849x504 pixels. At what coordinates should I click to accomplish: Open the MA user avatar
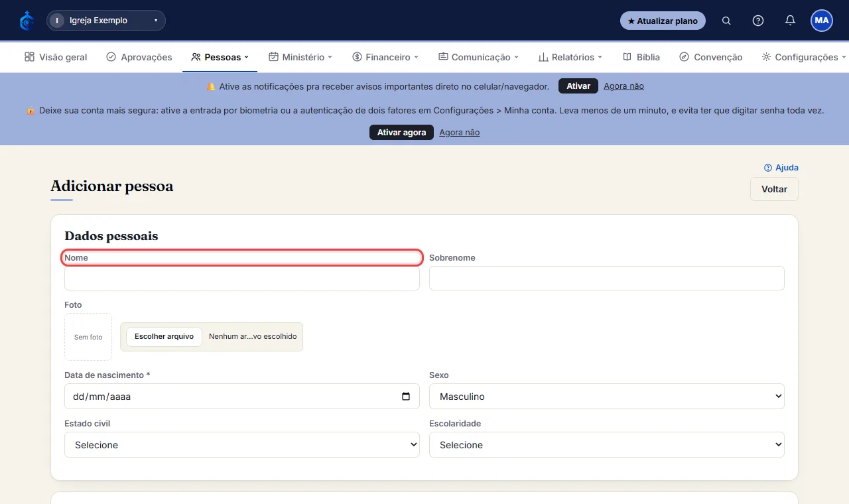[822, 21]
